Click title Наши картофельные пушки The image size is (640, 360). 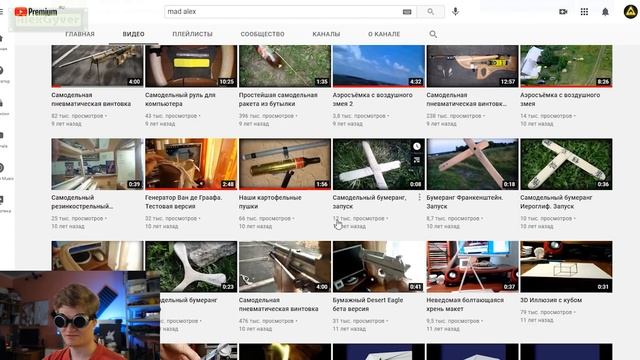tap(270, 202)
